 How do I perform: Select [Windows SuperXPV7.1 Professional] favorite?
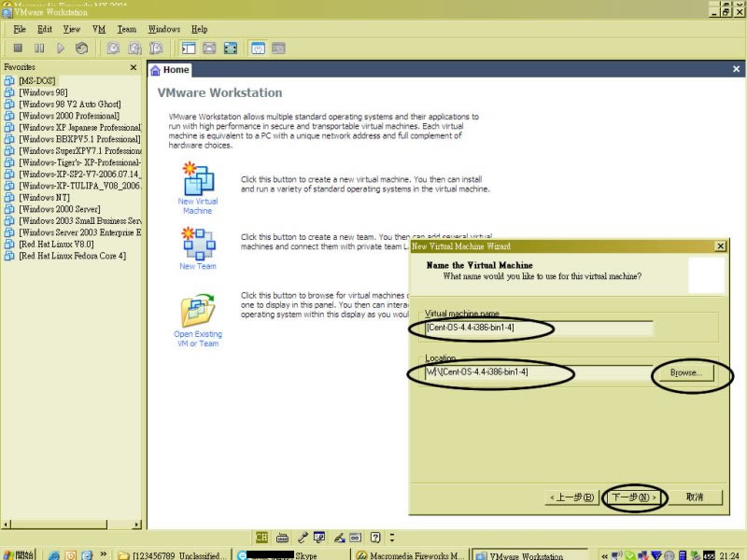(79, 151)
